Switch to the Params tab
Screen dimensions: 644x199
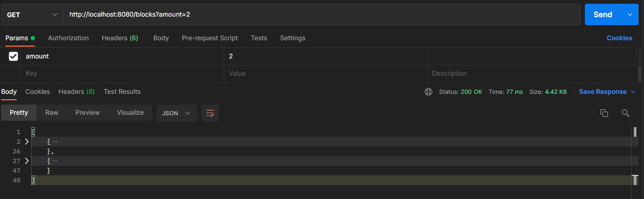pos(20,38)
